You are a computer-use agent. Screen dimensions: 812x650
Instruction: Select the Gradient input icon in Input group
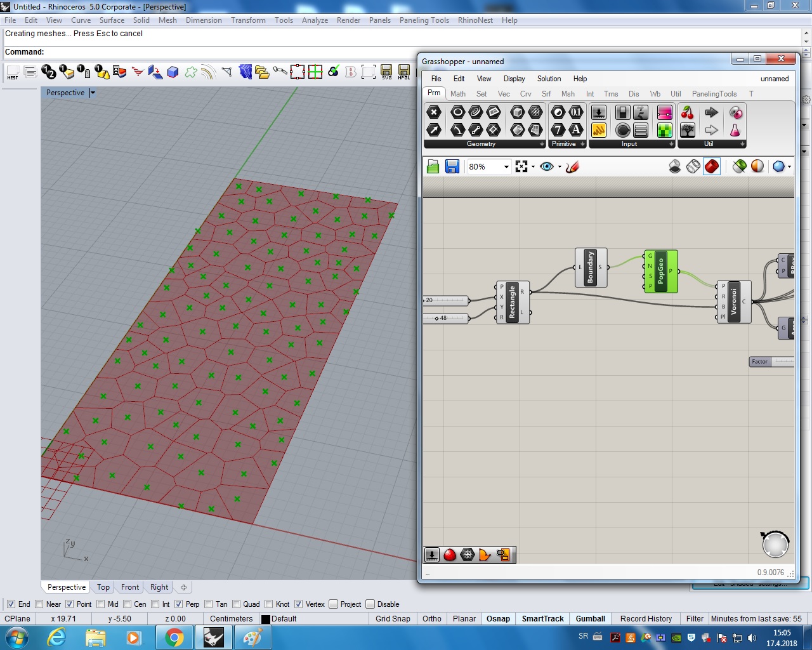[x=664, y=112]
